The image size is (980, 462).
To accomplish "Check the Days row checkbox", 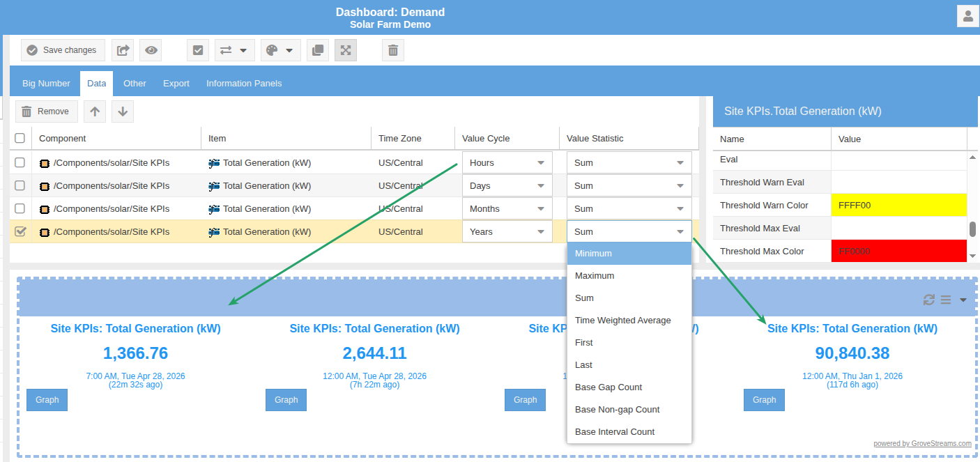I will (x=20, y=185).
